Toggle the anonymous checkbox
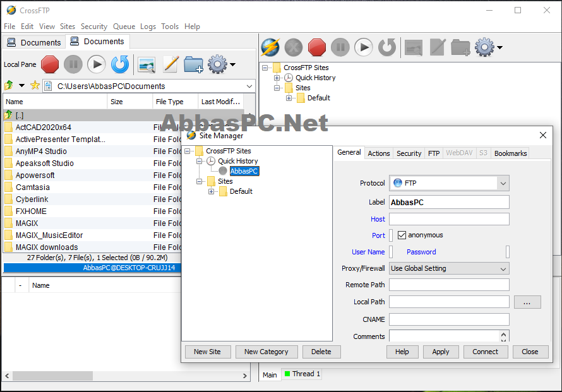This screenshot has height=392, width=562. point(402,235)
